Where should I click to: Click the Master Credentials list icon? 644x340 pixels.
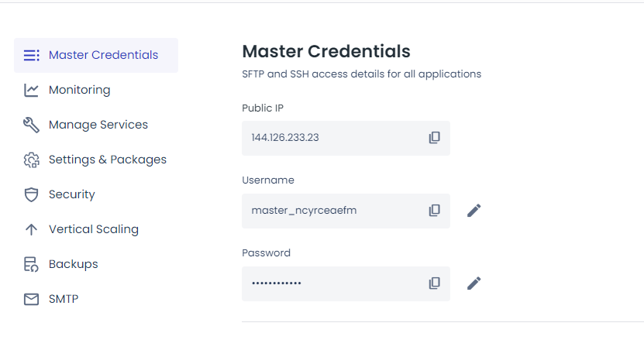[x=31, y=55]
